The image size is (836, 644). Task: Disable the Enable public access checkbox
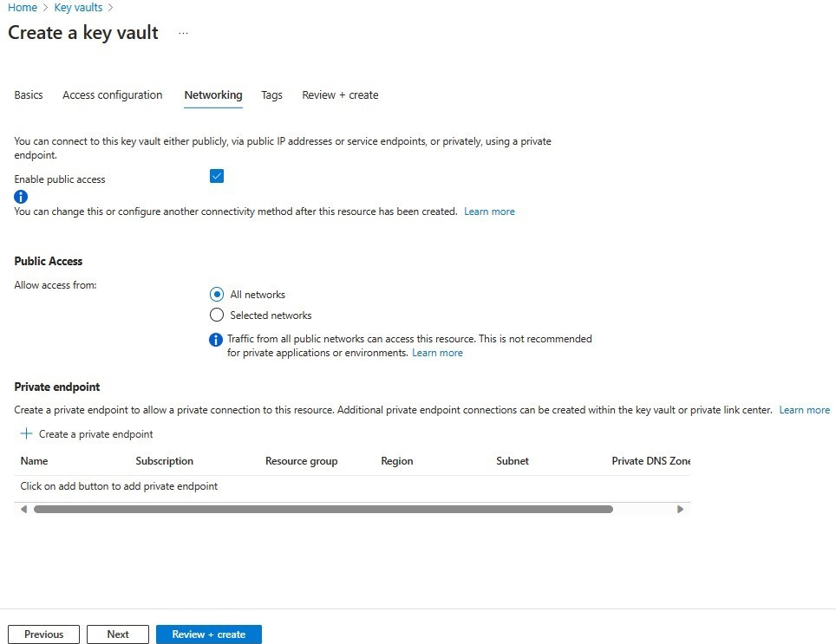217,176
